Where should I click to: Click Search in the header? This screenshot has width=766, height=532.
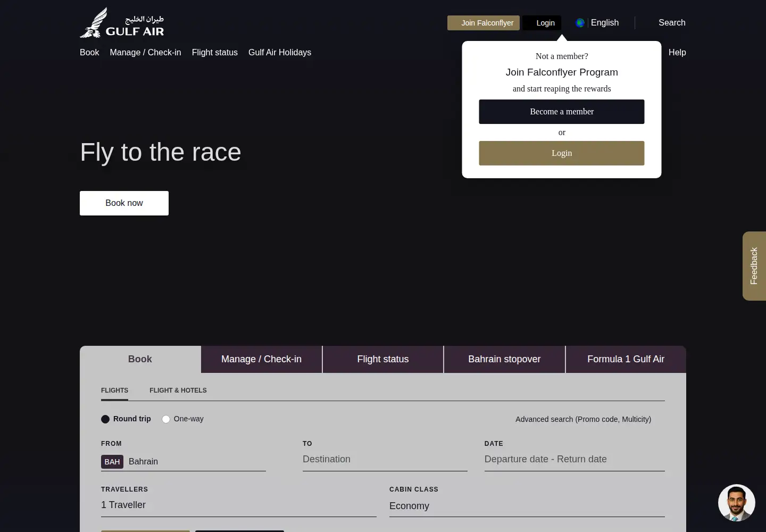tap(672, 22)
